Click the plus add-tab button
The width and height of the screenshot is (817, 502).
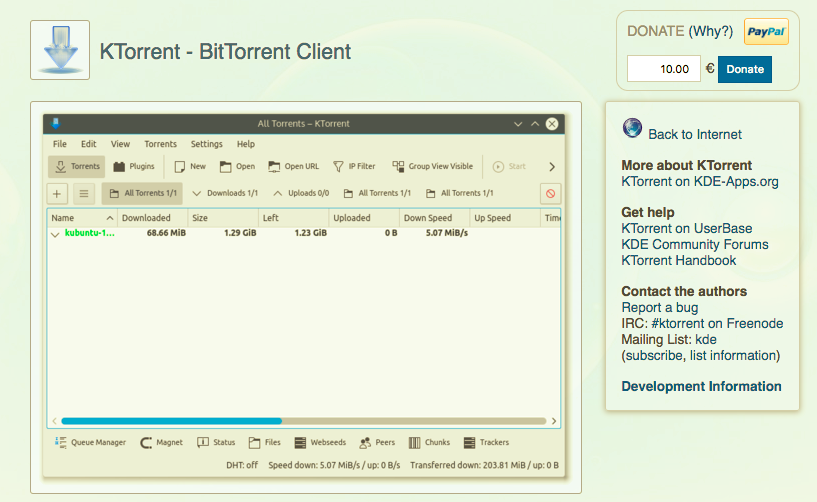pos(57,194)
